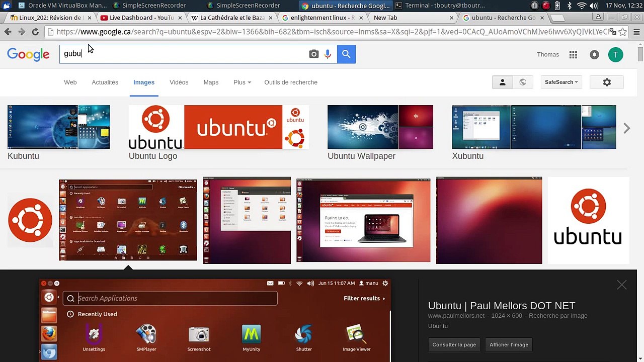Open the Kubuntu suggestion category
644x362 pixels.
(58, 133)
